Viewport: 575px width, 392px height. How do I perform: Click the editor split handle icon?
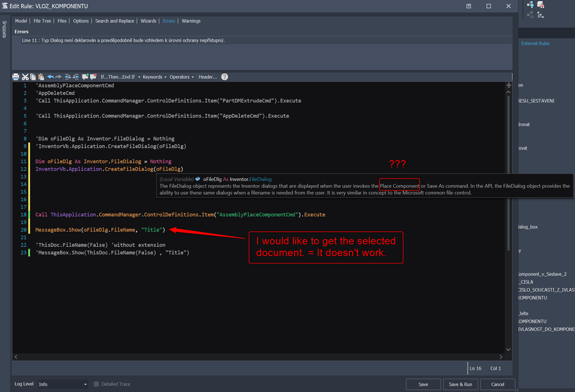click(509, 85)
